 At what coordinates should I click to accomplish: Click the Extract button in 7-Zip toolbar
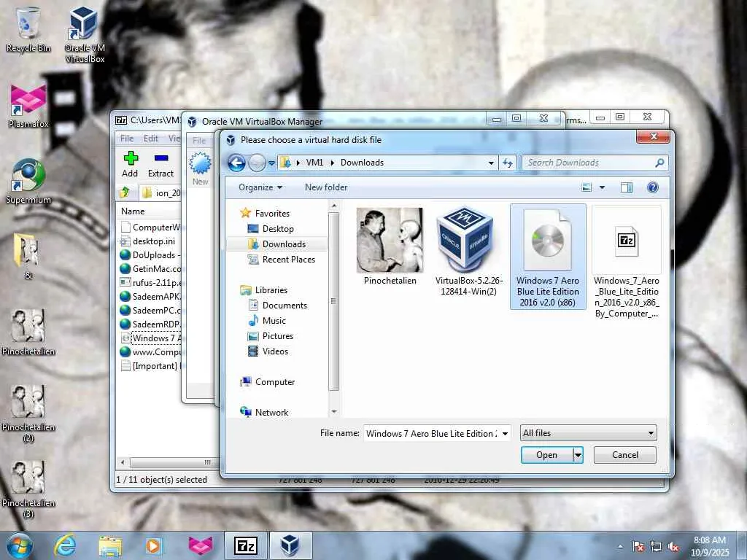click(x=160, y=164)
